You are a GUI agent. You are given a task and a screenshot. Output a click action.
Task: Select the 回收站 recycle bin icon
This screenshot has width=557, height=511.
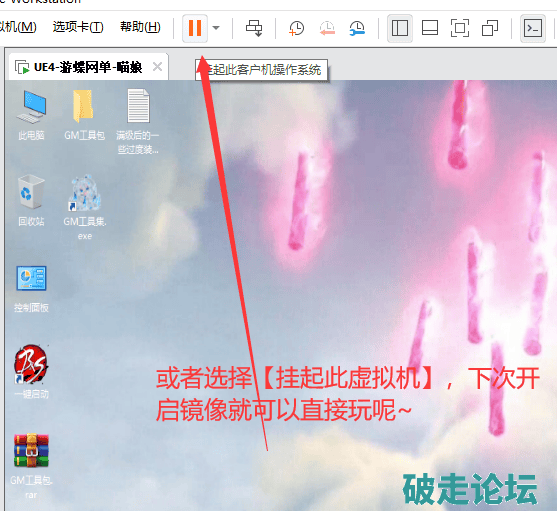[x=31, y=201]
